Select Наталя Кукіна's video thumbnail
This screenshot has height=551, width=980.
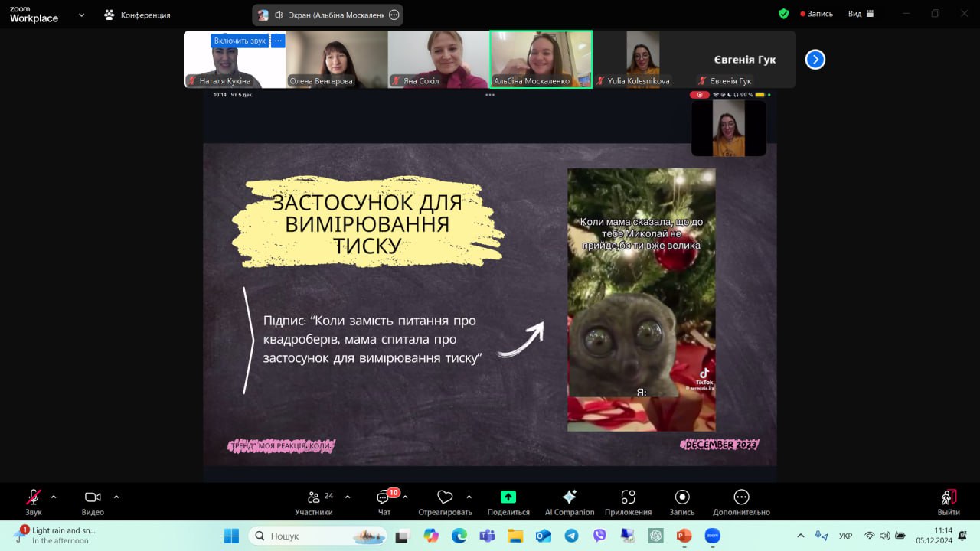click(235, 59)
